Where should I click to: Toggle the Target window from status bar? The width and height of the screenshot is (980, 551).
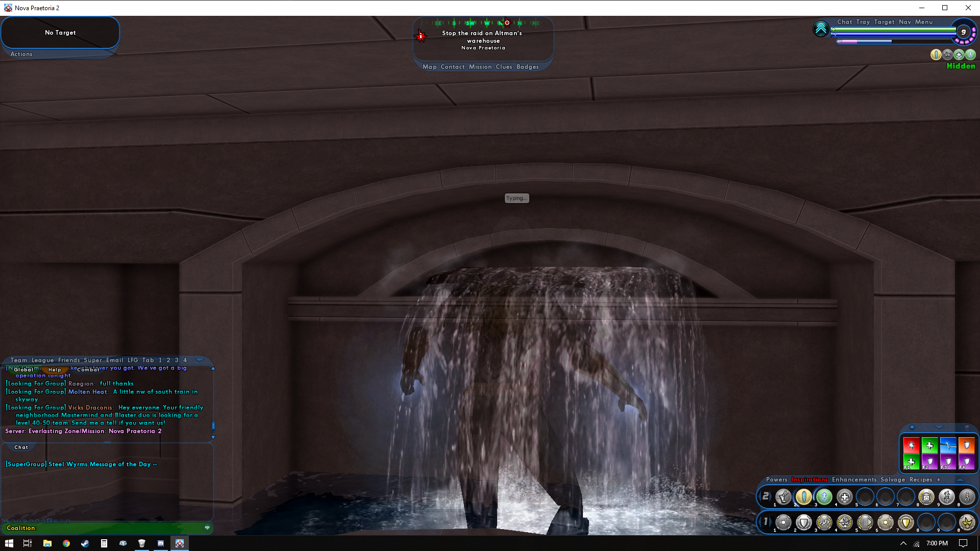884,22
